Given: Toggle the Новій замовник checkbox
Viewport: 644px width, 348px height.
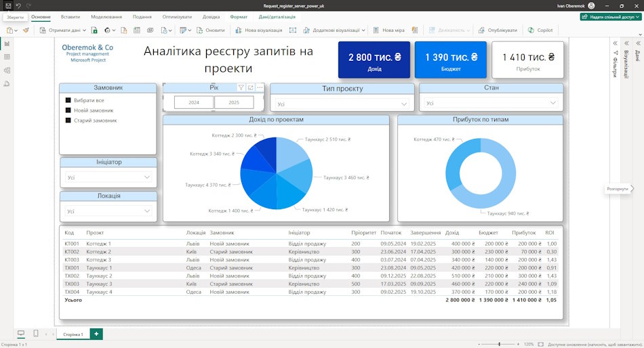Looking at the screenshot, I should click(68, 110).
